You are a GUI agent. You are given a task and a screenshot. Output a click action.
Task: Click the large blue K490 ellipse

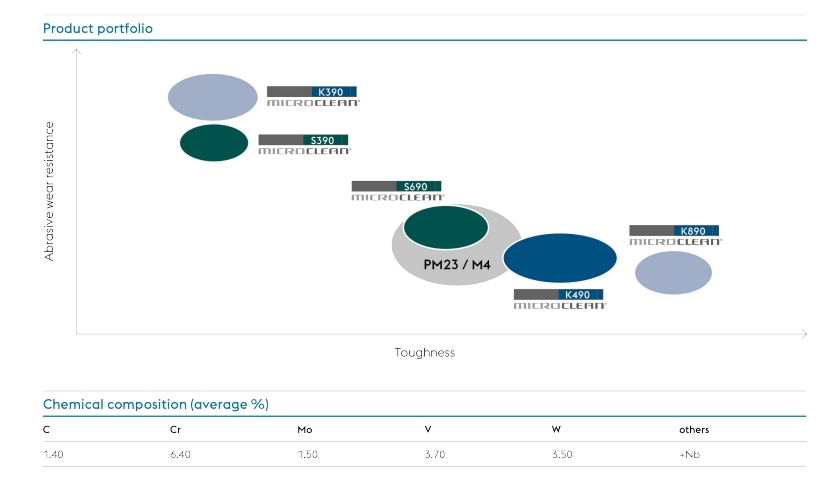[560, 258]
